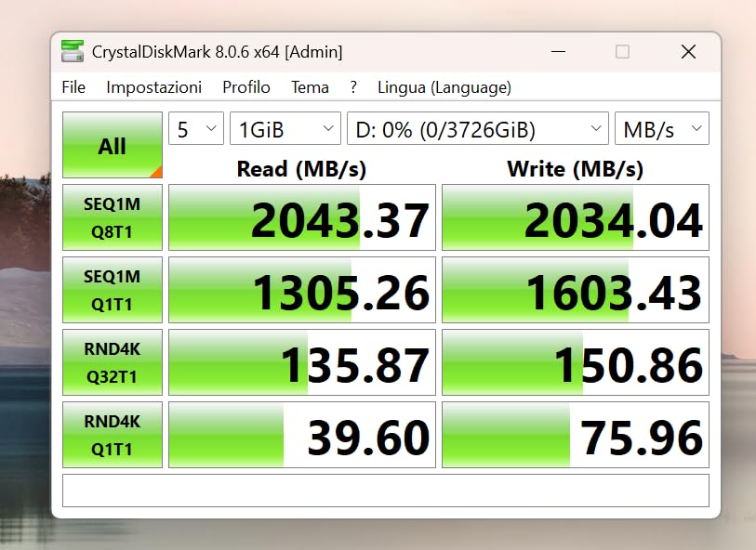Open the Lingua (Language) menu

pos(444,87)
